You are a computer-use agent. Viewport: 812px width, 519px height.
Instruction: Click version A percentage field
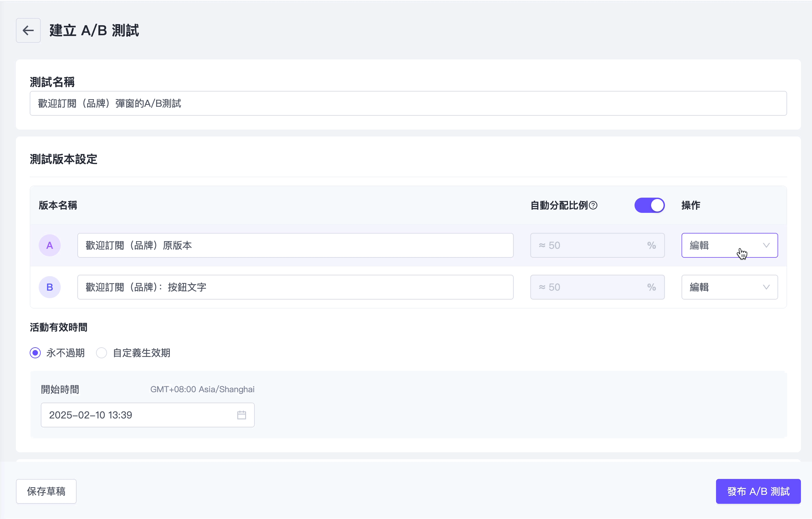597,245
